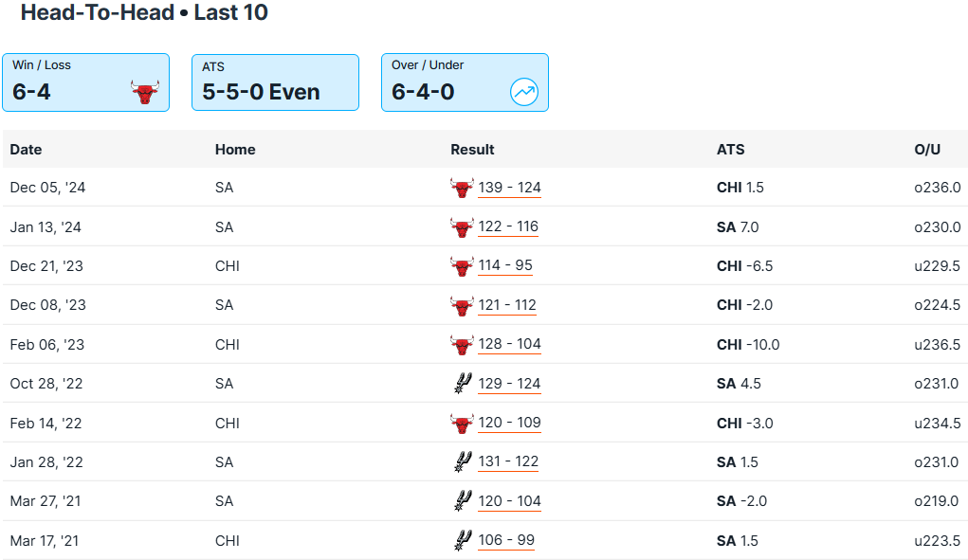Click Bulls logo beside 128 - 104 result
The height and width of the screenshot is (560, 968).
(x=461, y=345)
